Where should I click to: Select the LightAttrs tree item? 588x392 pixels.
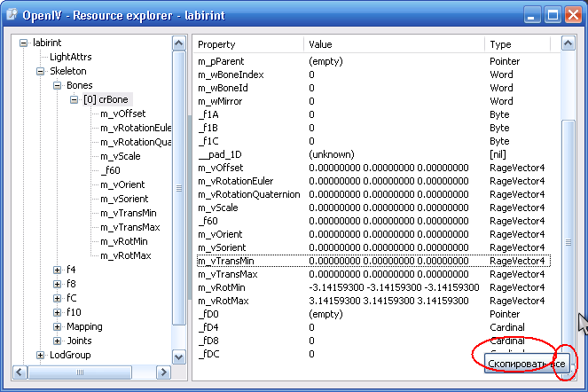coord(70,57)
